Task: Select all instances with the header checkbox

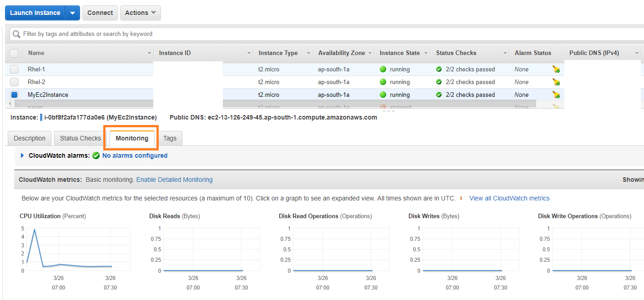Action: (x=14, y=53)
